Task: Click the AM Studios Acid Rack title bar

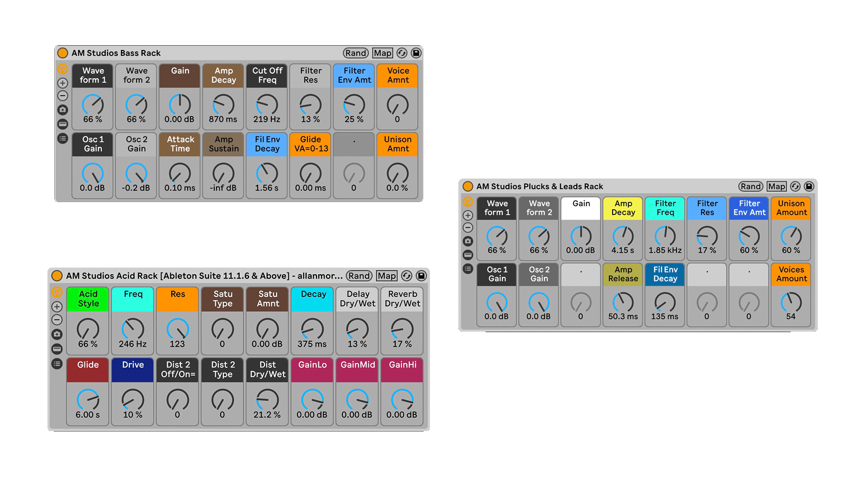Action: coord(203,276)
